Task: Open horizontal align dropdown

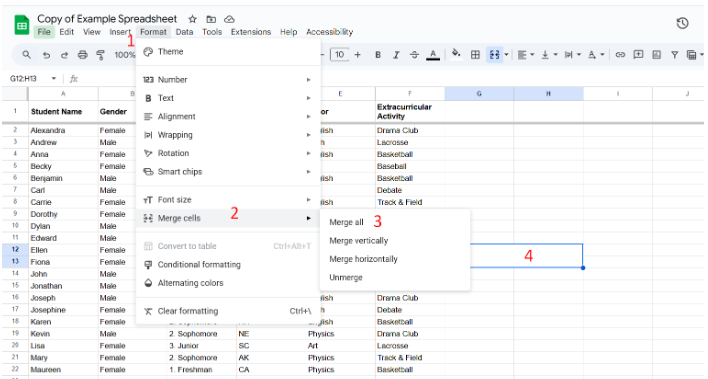Action: click(x=525, y=55)
